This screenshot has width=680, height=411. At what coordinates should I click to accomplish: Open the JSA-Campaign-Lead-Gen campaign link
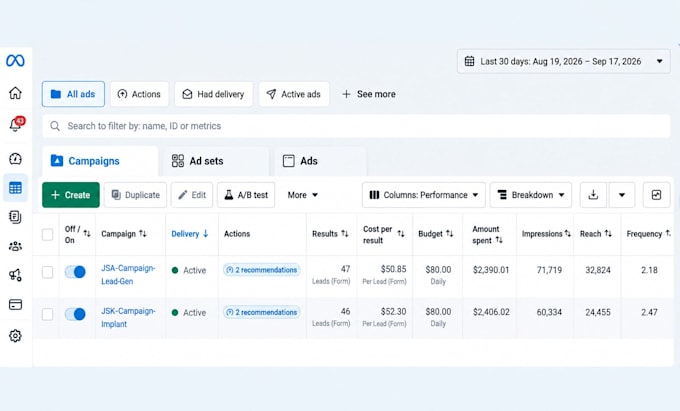128,274
